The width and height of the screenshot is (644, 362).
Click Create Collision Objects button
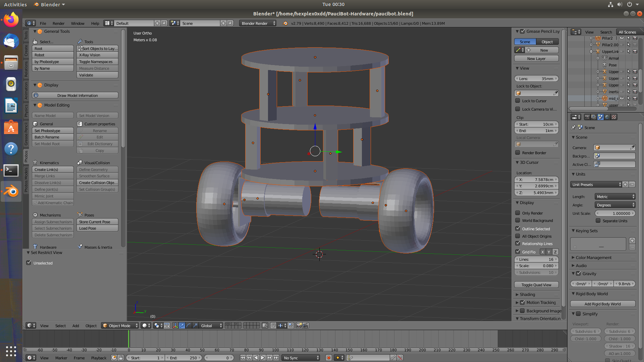(x=98, y=183)
